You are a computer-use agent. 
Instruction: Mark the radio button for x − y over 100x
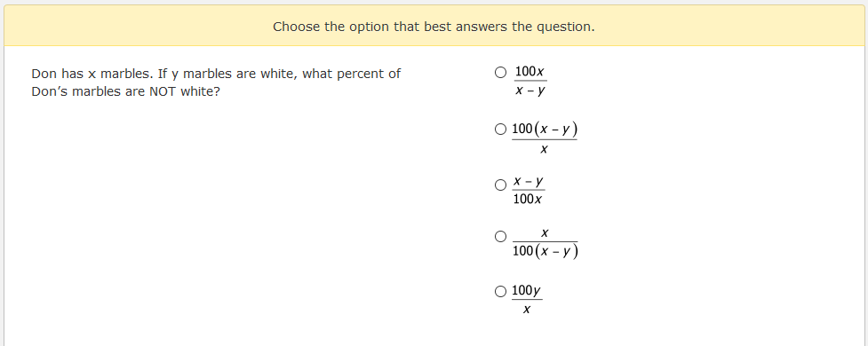tap(500, 185)
